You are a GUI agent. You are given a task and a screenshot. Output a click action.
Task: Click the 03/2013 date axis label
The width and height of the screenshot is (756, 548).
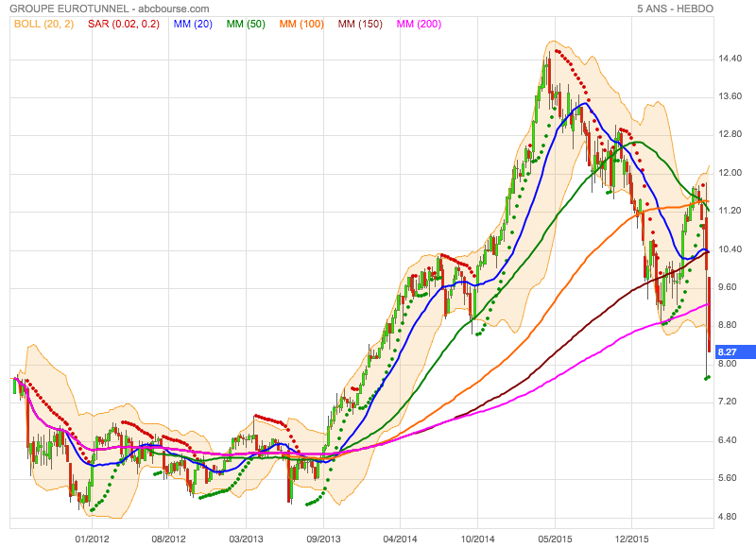pyautogui.click(x=246, y=539)
